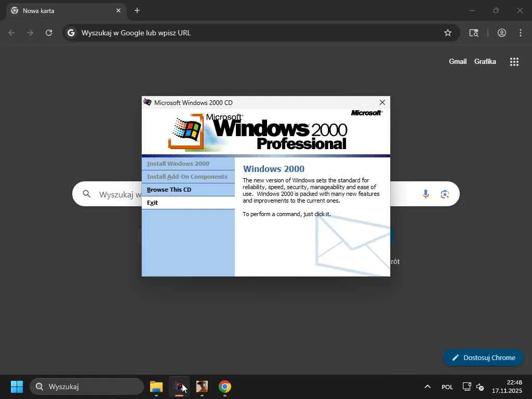The image size is (532, 399).
Task: Reload the current Chrome page
Action: tap(49, 33)
